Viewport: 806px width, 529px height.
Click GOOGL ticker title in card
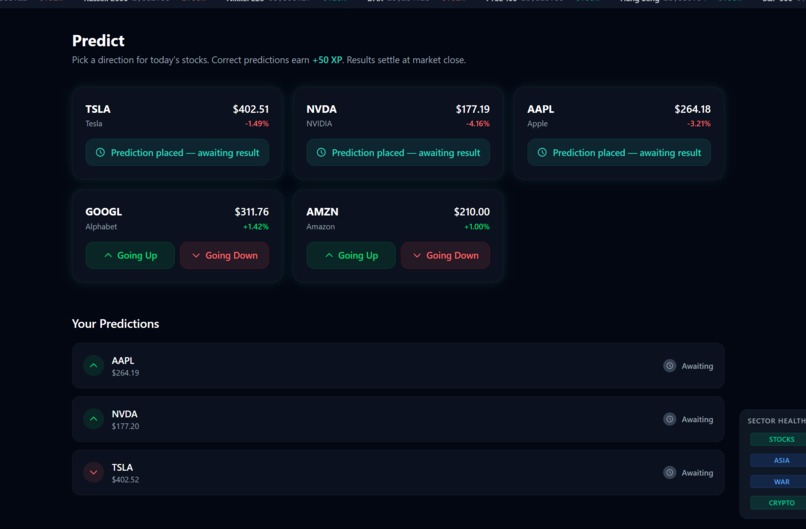103,212
